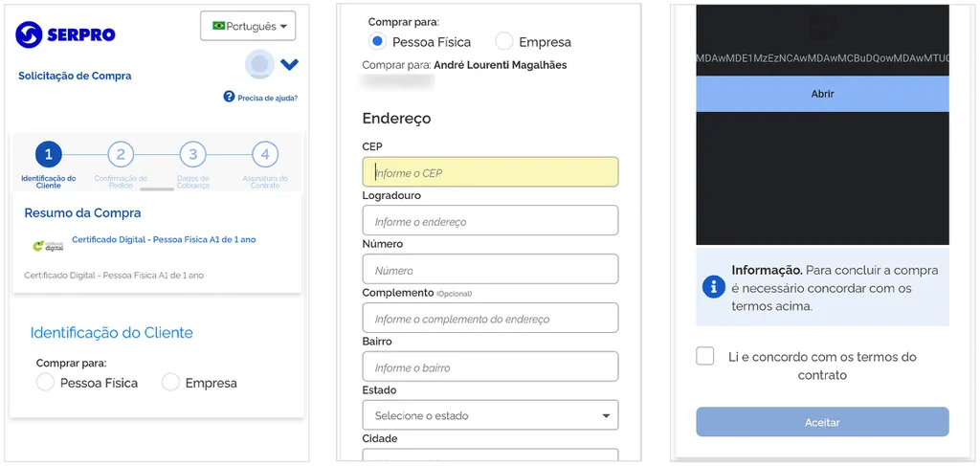This screenshot has width=980, height=466.
Task: Click the Identificação do Cliente heading
Action: 111,333
